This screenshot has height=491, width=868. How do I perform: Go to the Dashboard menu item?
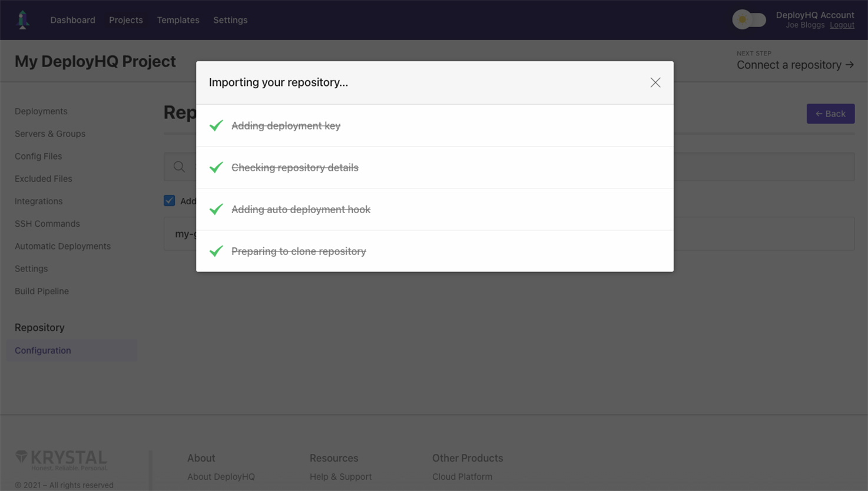point(72,20)
